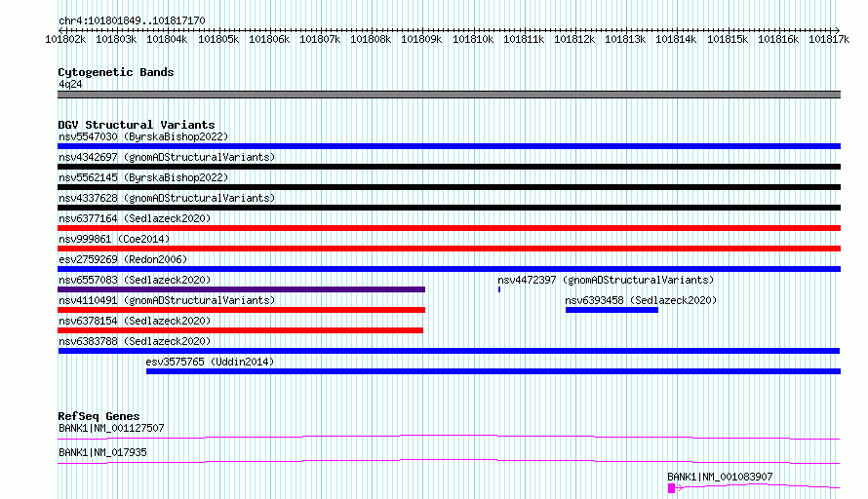Open the DGV Structural Variants track heading
The image size is (868, 499).
137,125
